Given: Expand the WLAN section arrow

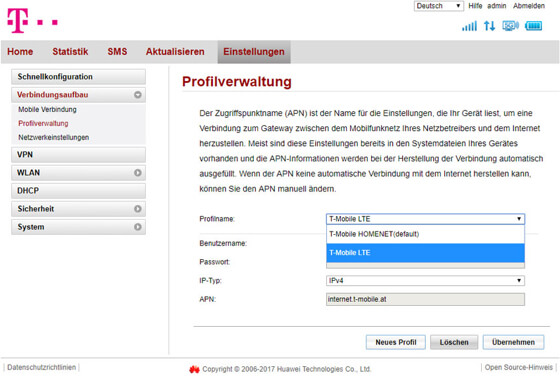Looking at the screenshot, I should (x=138, y=173).
